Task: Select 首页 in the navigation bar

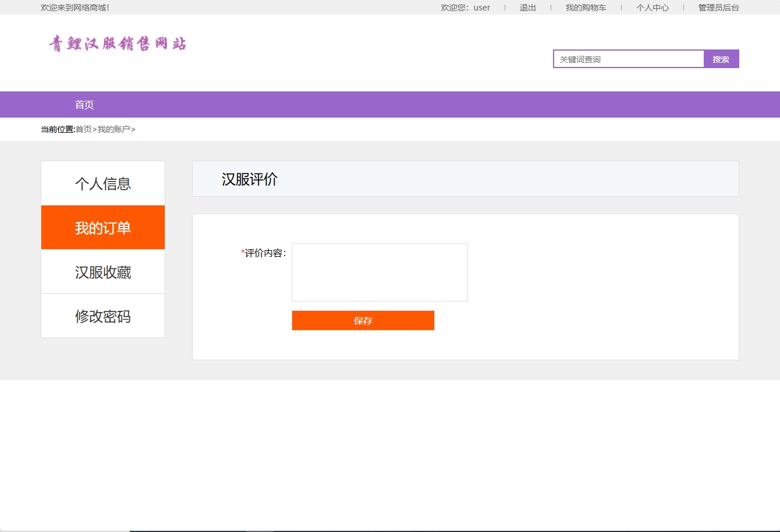Action: tap(84, 104)
